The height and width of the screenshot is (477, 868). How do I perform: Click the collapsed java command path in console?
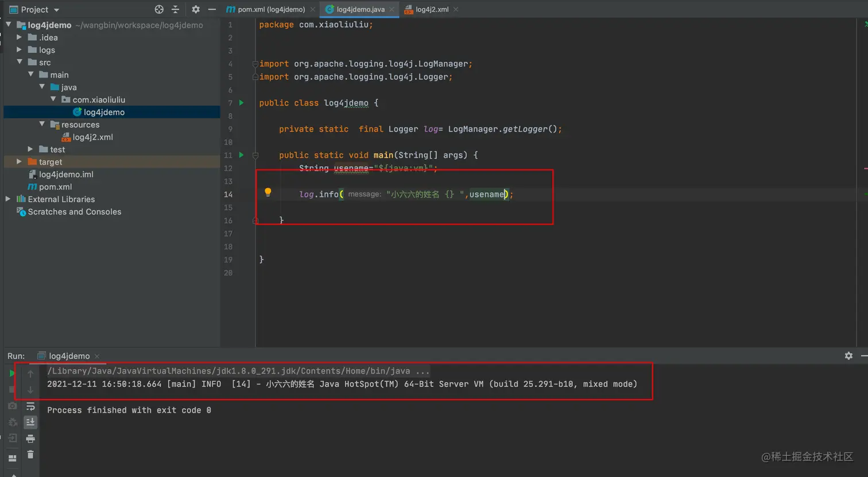[x=238, y=371]
